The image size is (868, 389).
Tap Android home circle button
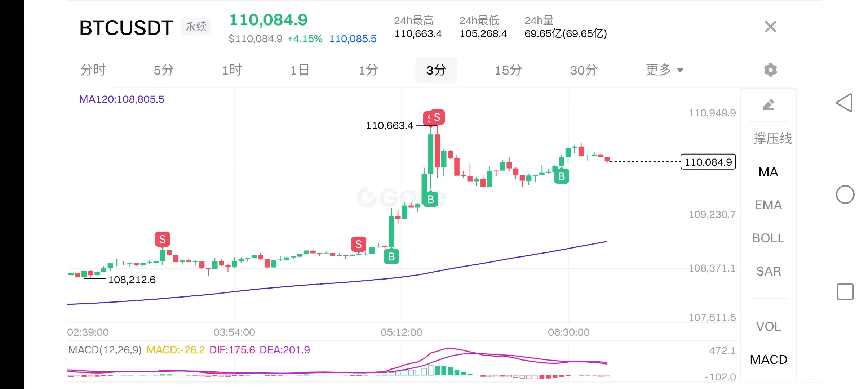point(845,195)
